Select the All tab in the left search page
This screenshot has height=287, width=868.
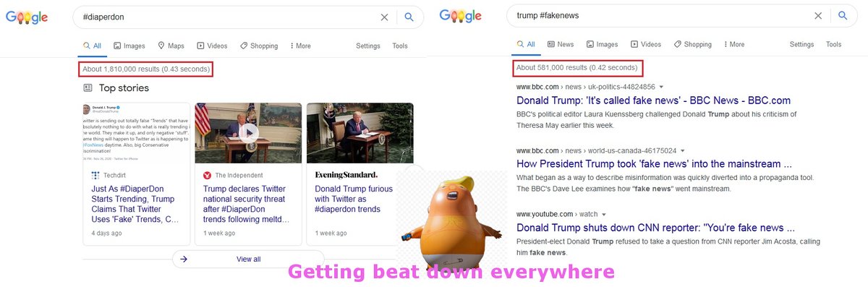pos(92,46)
